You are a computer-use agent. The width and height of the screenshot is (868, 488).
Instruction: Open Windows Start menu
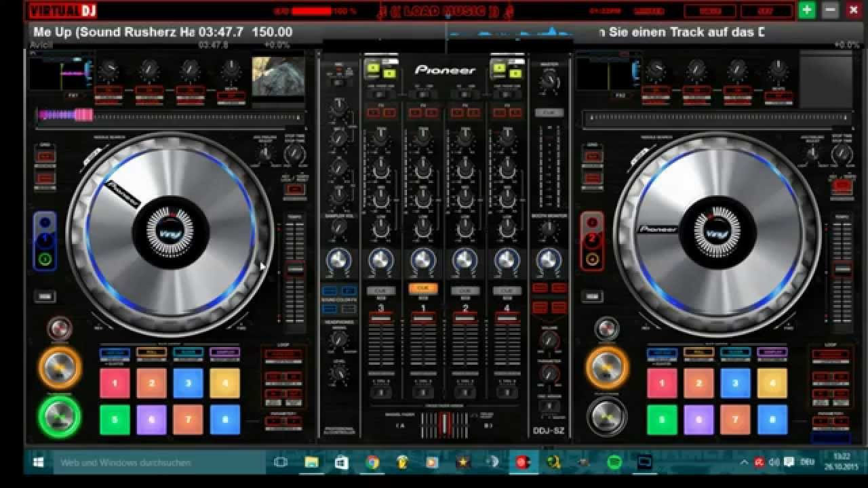[39, 462]
